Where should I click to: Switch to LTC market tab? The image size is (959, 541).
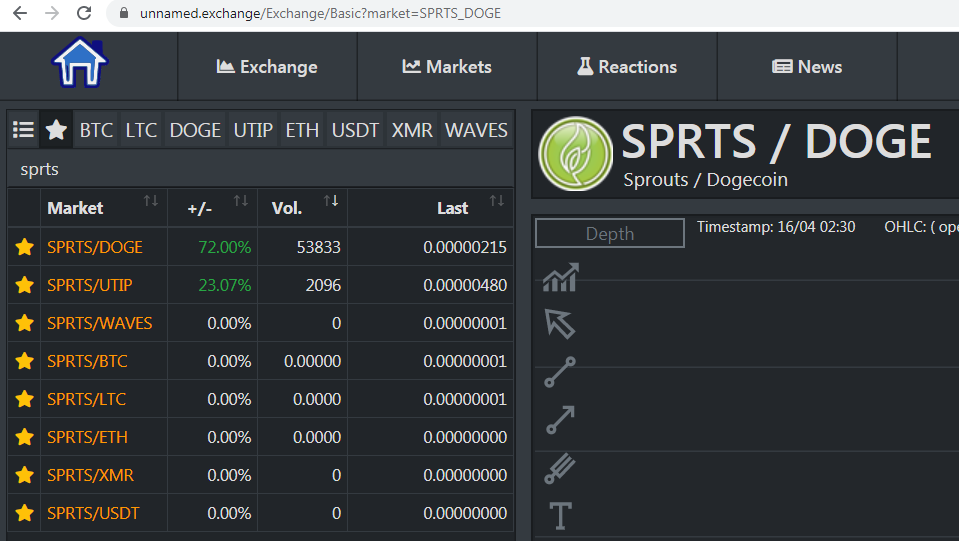point(141,130)
